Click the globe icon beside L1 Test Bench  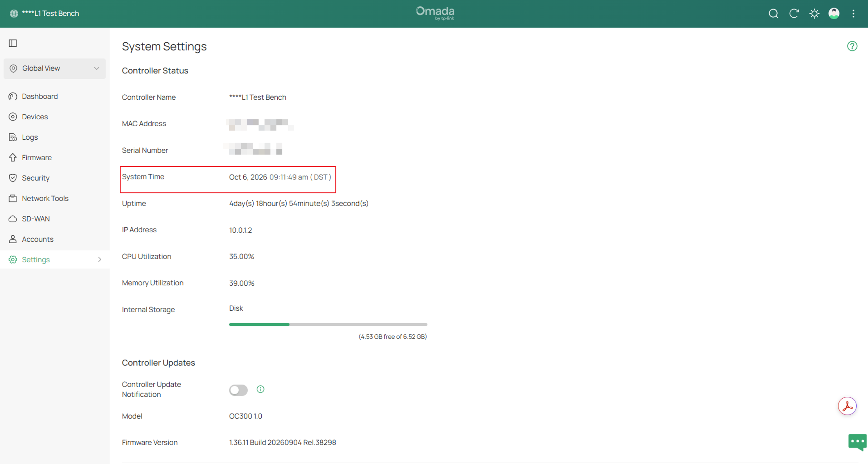point(14,13)
